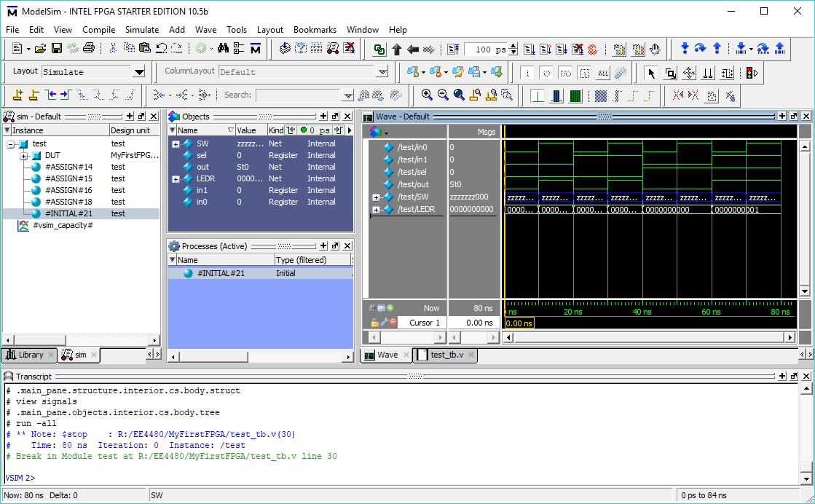This screenshot has height=504, width=815.
Task: Toggle the cursor lock padlock icon
Action: click(x=374, y=323)
